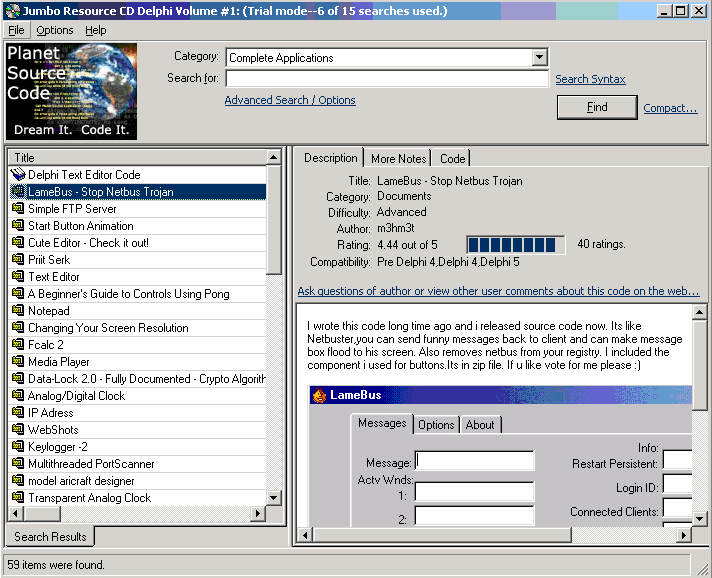The width and height of the screenshot is (712, 578).
Task: Click the icon beside Cute Editor - Check it out!
Action: (18, 242)
